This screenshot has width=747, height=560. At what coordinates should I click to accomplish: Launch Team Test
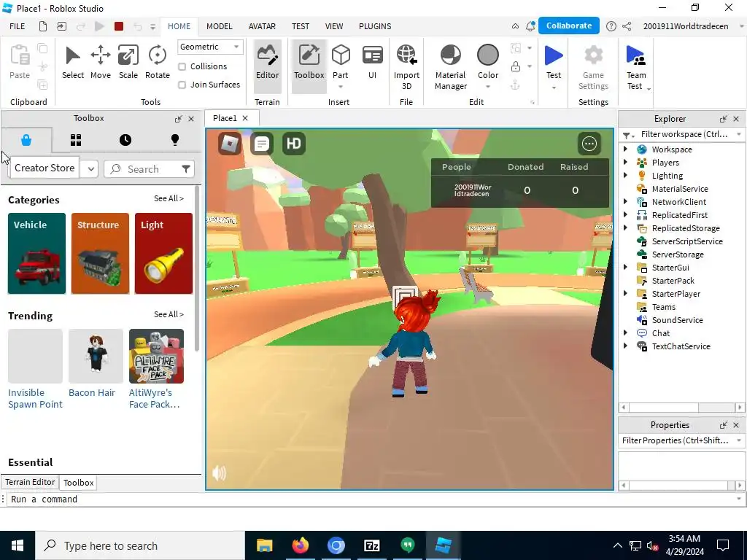(x=635, y=67)
